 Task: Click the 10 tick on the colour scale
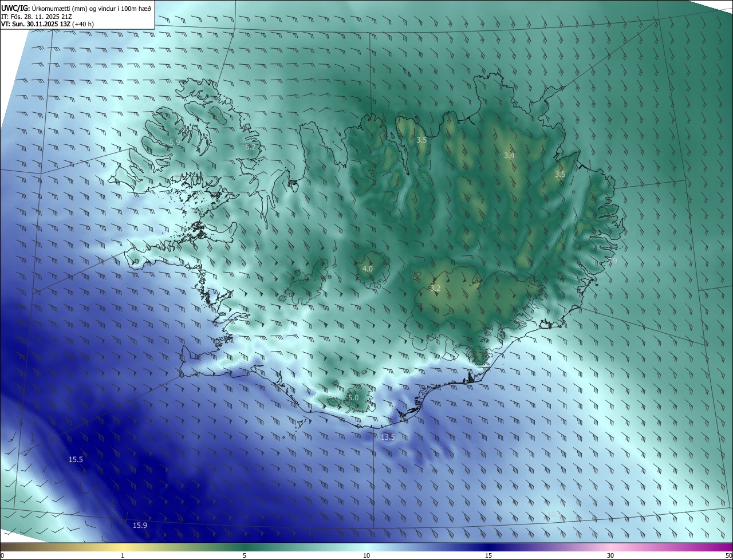pos(366,555)
